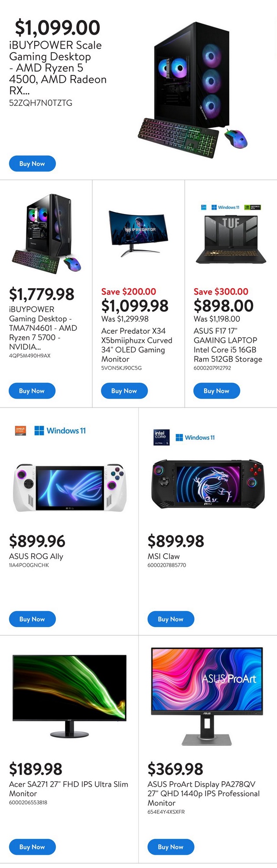This screenshot has width=277, height=868.
Task: Open the Acer SA271 27" FHD monitor title
Action: (68, 789)
